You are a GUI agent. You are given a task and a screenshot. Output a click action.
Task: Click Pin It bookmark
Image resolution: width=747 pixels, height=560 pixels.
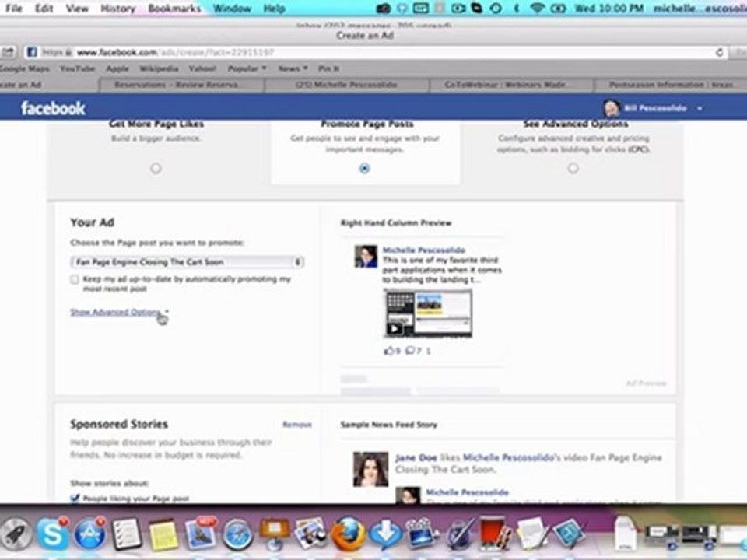click(328, 68)
